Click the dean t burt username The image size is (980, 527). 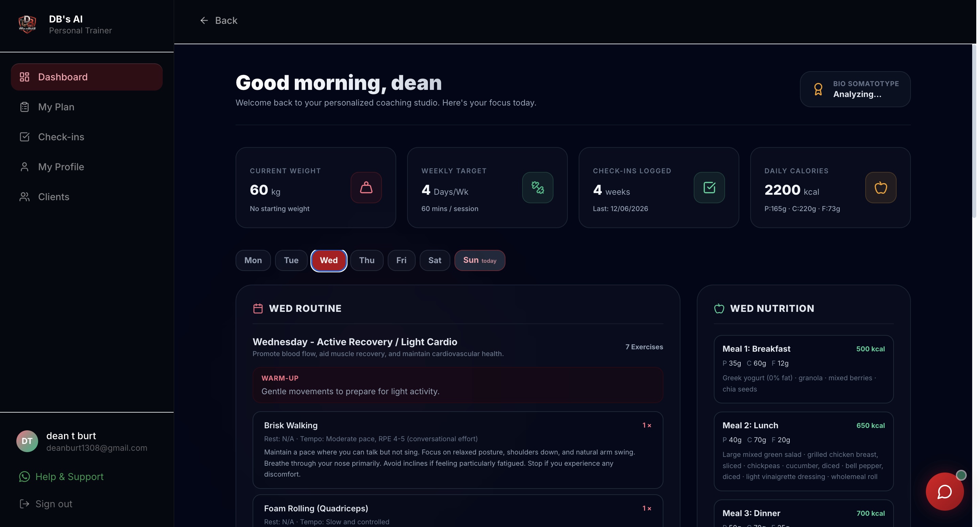pos(71,436)
